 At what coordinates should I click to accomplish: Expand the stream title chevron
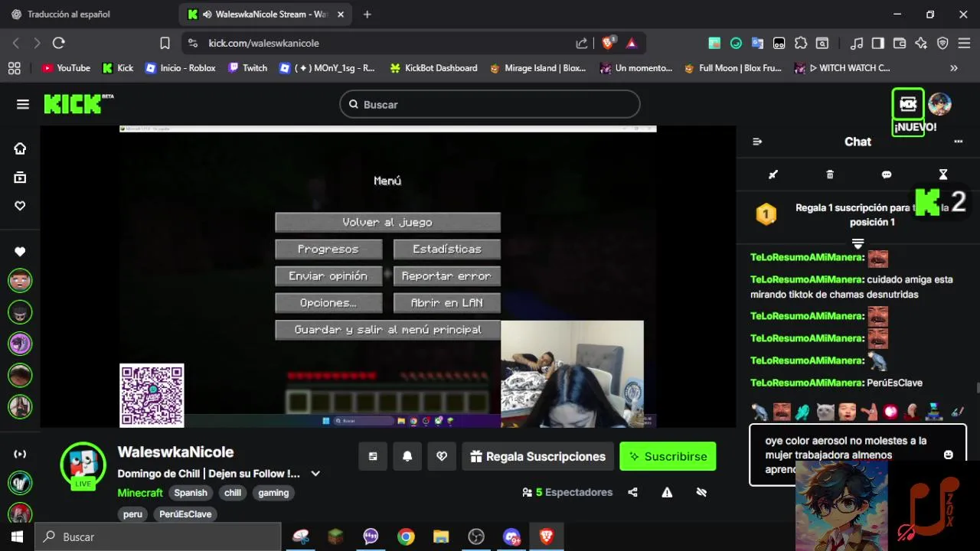tap(315, 474)
